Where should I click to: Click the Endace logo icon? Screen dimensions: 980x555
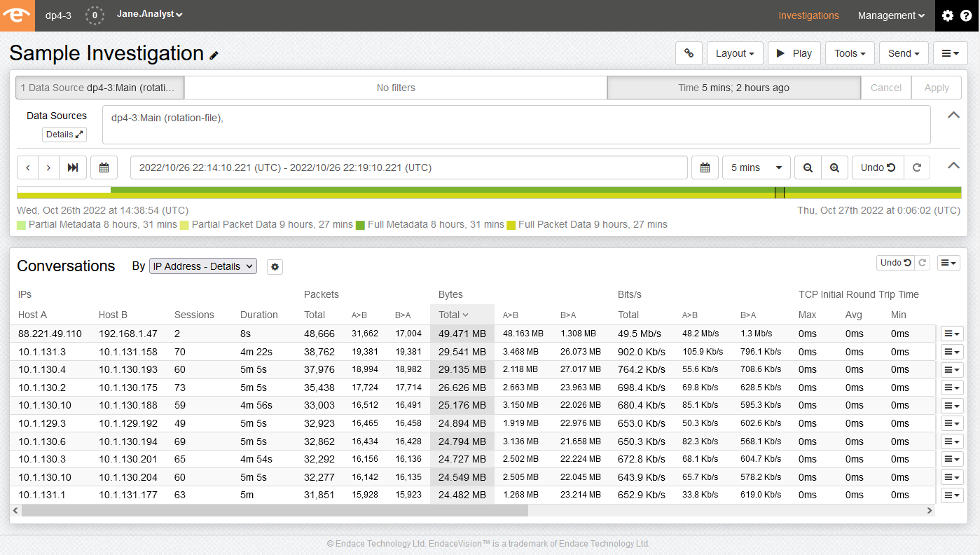pos(18,15)
